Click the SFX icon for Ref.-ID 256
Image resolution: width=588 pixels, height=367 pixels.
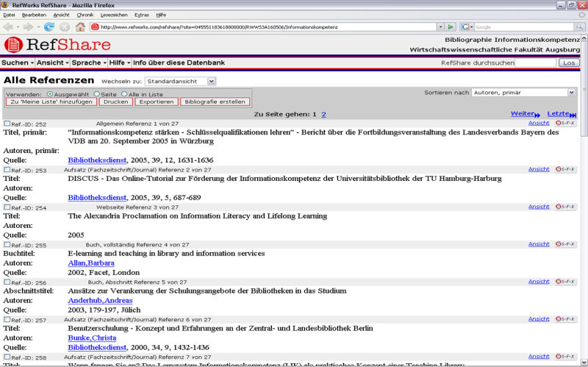564,282
